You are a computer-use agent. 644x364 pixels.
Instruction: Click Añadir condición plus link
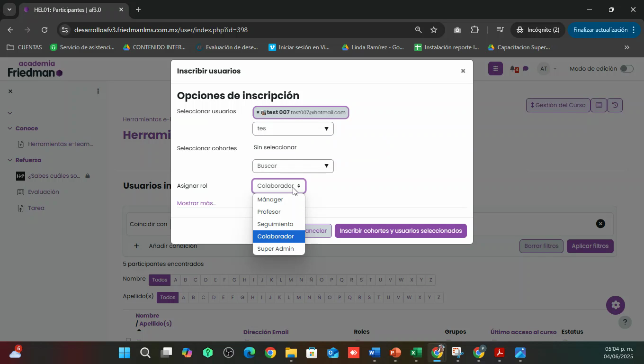165,246
